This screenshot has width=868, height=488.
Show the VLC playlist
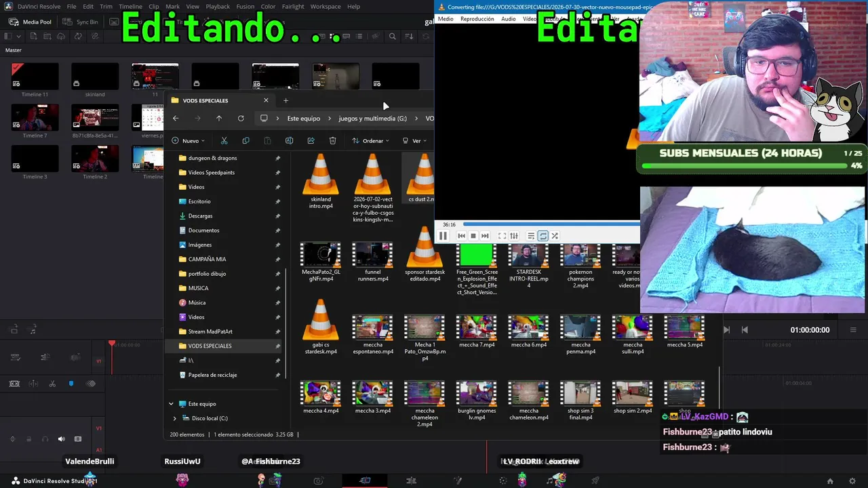pos(531,236)
